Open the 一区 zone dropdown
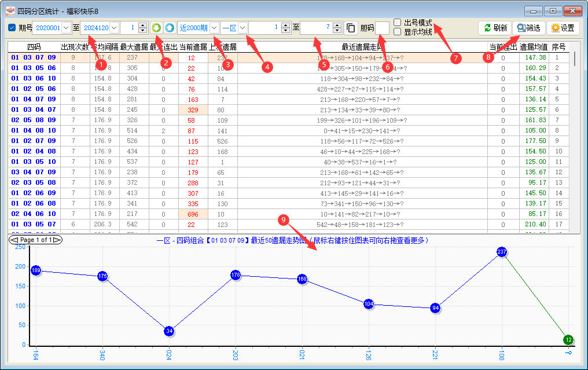This screenshot has width=588, height=370. coord(242,28)
